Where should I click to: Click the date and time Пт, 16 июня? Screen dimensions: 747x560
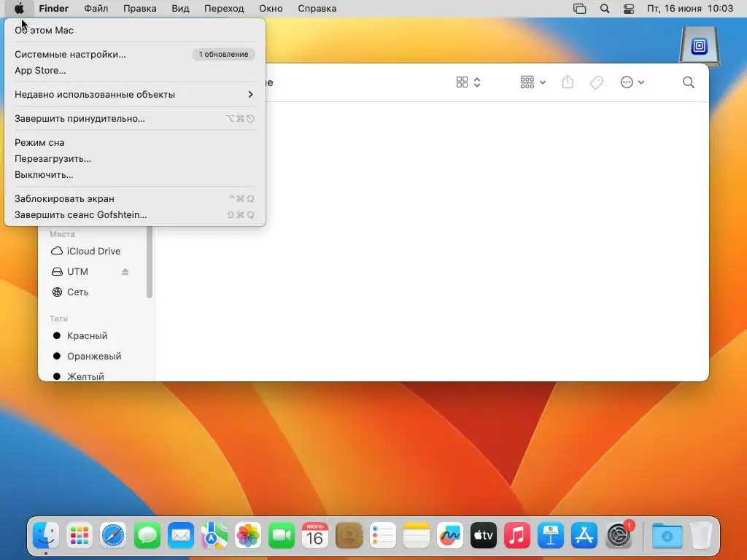click(690, 9)
